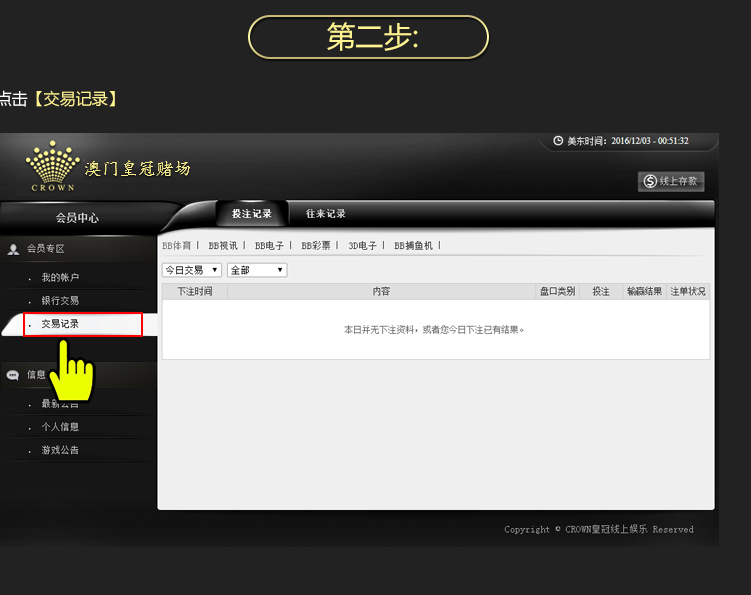Click the clock icon beside 美东时间
The image size is (751, 595).
tap(558, 141)
